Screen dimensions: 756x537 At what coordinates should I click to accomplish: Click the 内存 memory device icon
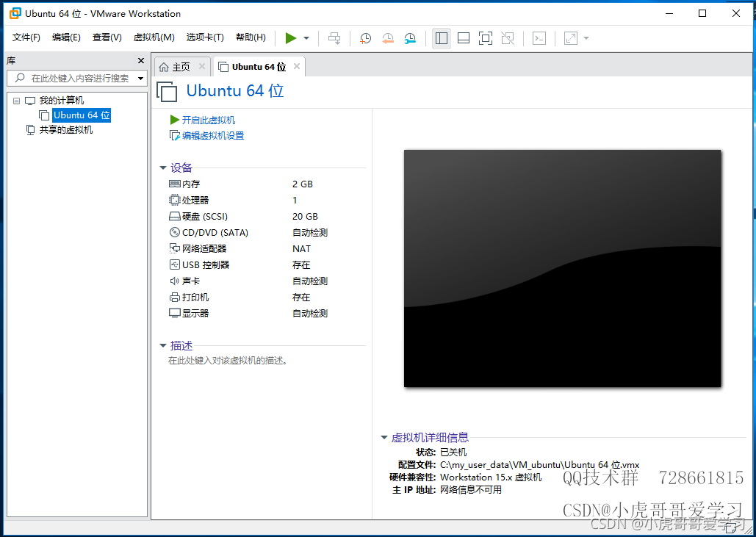point(175,184)
